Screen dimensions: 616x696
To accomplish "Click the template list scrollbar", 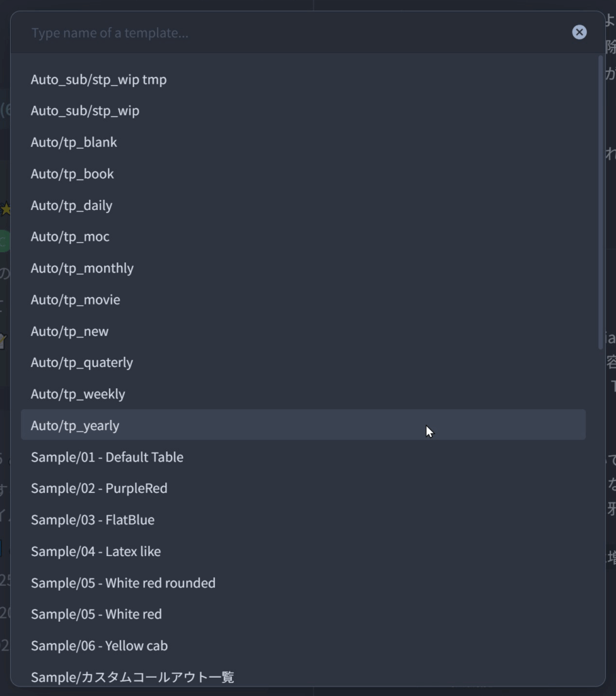I will 600,204.
